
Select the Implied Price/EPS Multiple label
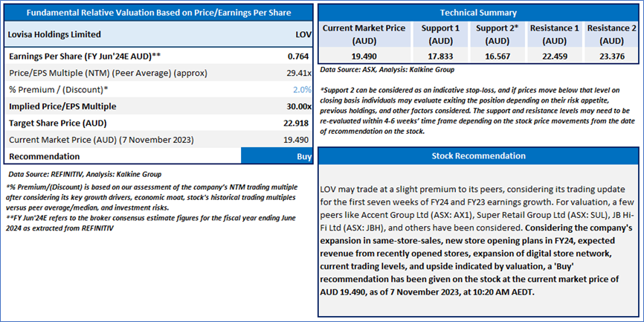point(62,106)
